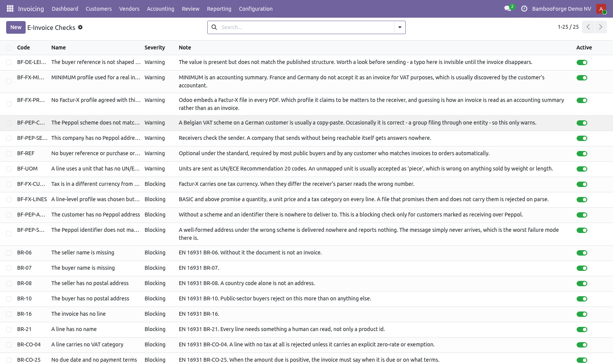Open the E-Invoice Checks gear actions menu
This screenshot has height=364, width=613.
(x=80, y=27)
